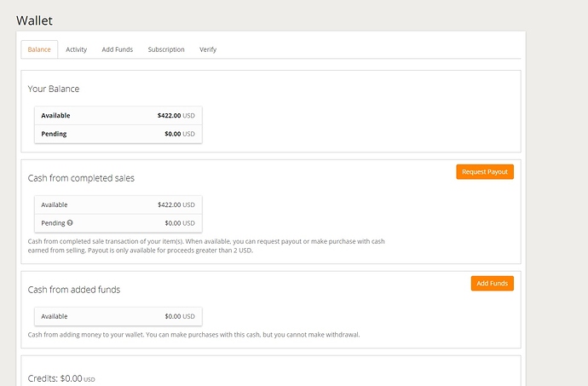Open the Verify tab
588x386 pixels.
tap(208, 49)
